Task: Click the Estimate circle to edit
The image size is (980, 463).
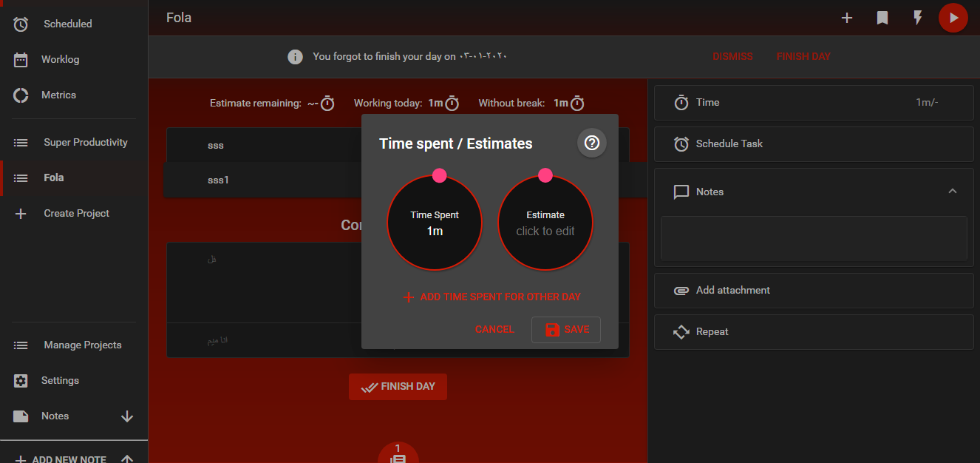Action: click(545, 223)
